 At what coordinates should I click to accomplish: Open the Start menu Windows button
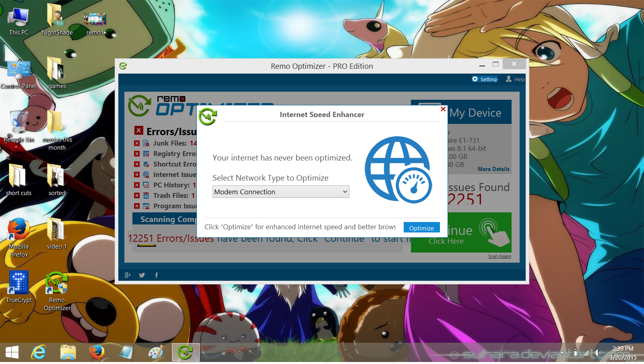12,353
